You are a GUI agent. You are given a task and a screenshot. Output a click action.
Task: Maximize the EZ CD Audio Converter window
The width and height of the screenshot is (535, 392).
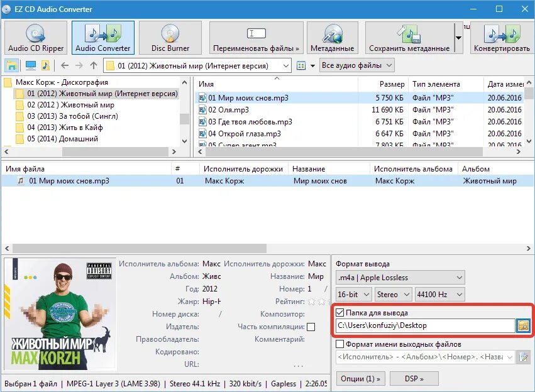tap(499, 9)
